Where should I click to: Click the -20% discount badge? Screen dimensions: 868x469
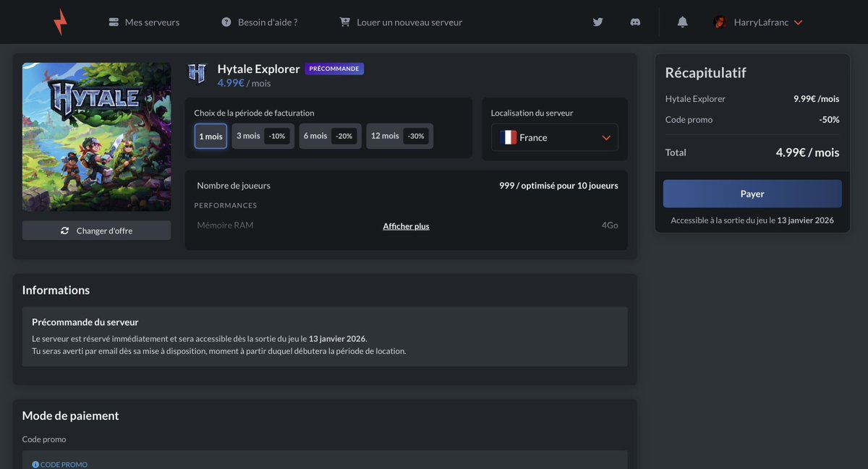point(344,136)
